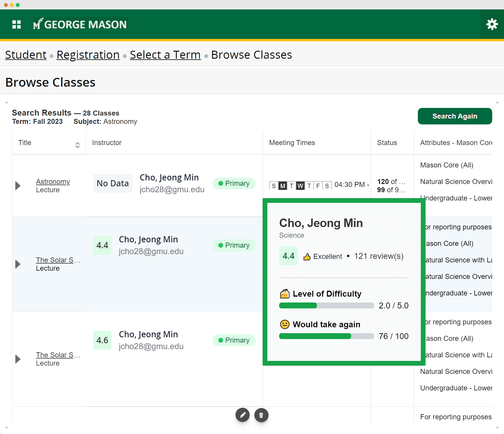Open The Solar S… link rated 4.6

click(58, 355)
